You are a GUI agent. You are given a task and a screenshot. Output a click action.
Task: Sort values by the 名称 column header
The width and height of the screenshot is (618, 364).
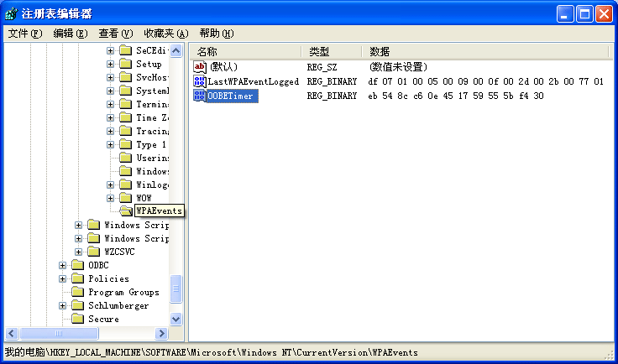(244, 51)
